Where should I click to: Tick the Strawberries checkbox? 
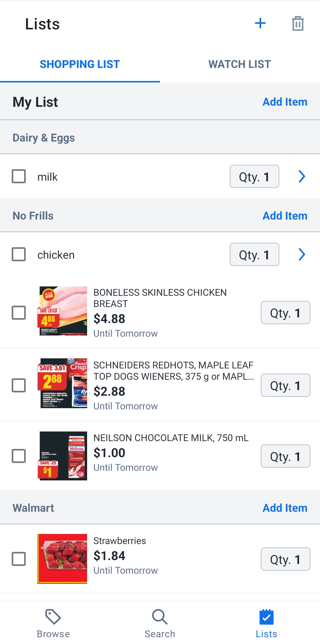tap(19, 559)
